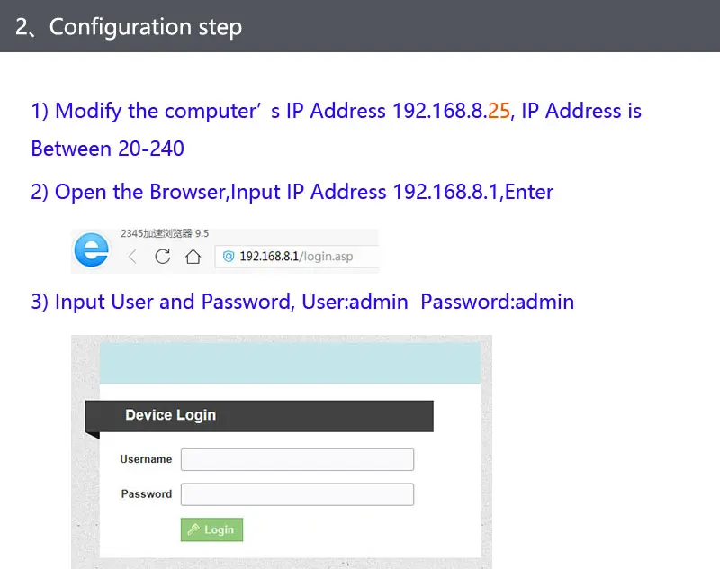Image resolution: width=720 pixels, height=588 pixels.
Task: Click the '2345加速浏览器 9.5' browser title text
Action: click(x=165, y=233)
